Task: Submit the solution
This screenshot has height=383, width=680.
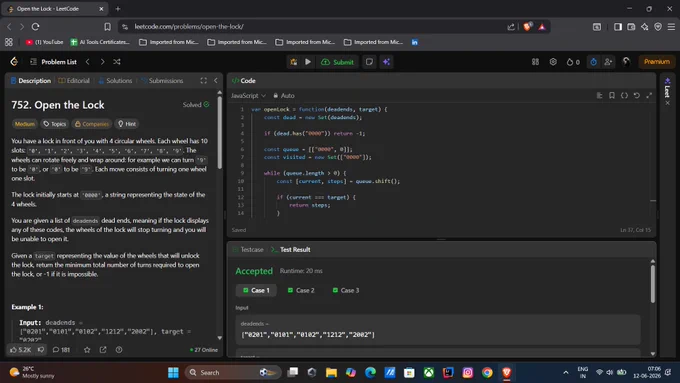Action: 337,62
